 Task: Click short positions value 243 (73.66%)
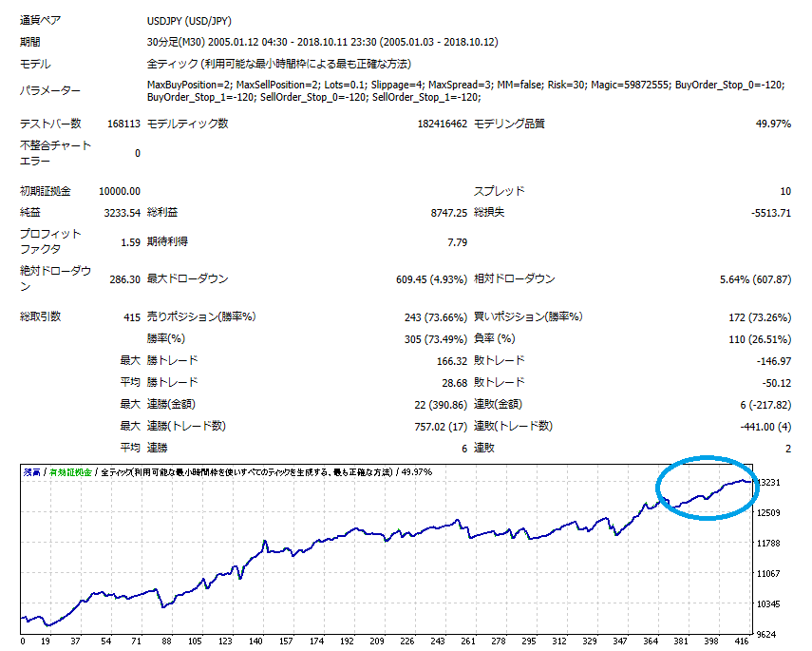[x=436, y=317]
